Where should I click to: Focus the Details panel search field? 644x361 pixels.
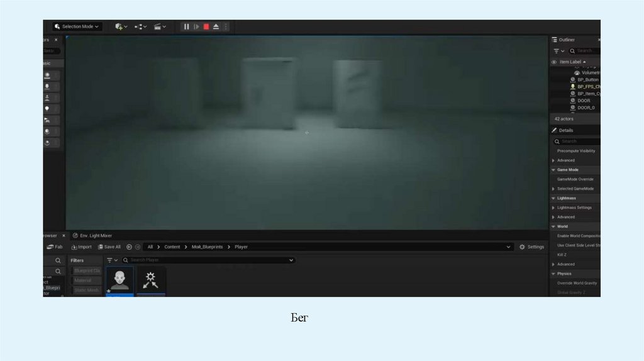tap(577, 142)
